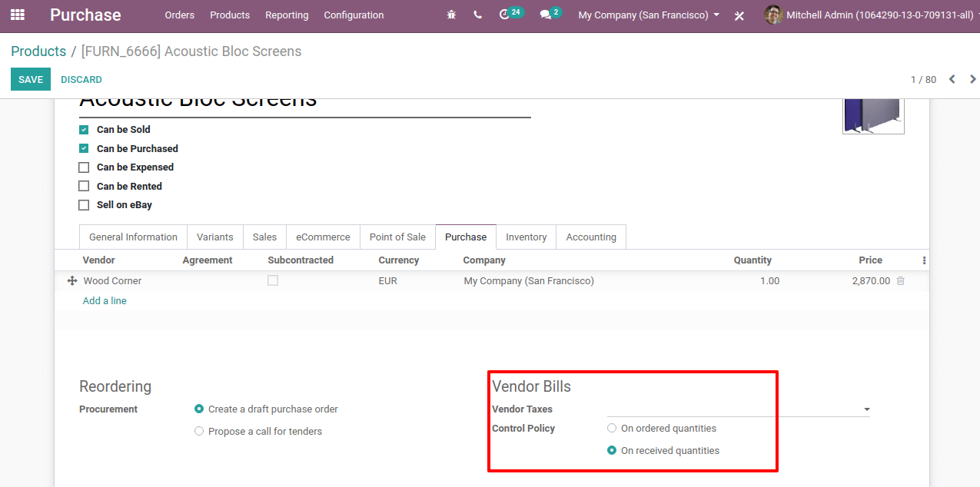Select Propose a call for tenders
The height and width of the screenshot is (487, 980).
point(199,432)
